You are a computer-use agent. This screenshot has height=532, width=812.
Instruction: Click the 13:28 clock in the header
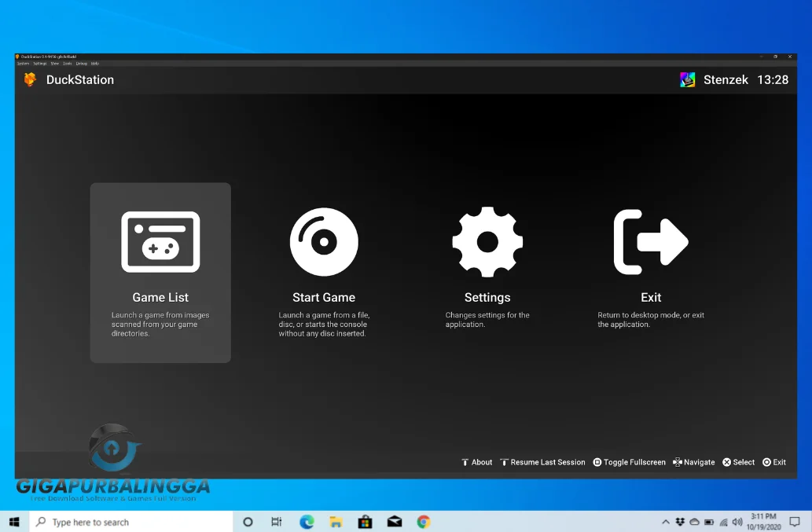coord(773,79)
